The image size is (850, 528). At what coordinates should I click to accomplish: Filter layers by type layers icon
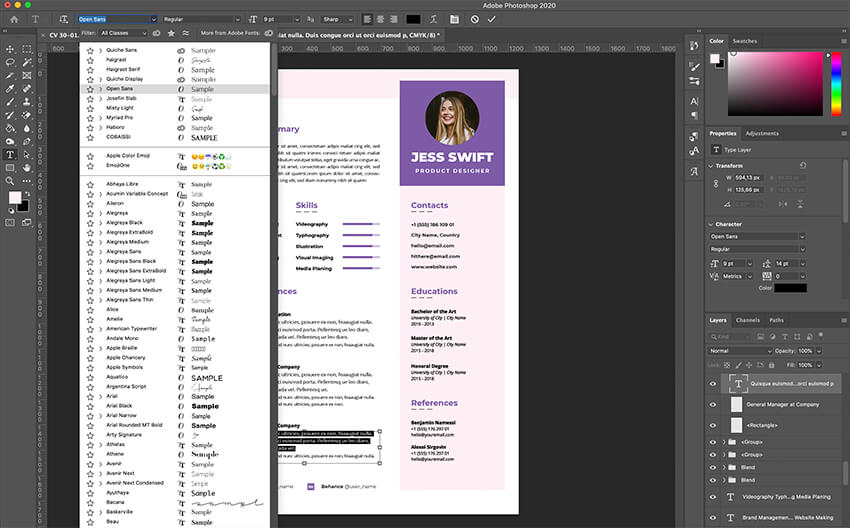click(x=784, y=337)
